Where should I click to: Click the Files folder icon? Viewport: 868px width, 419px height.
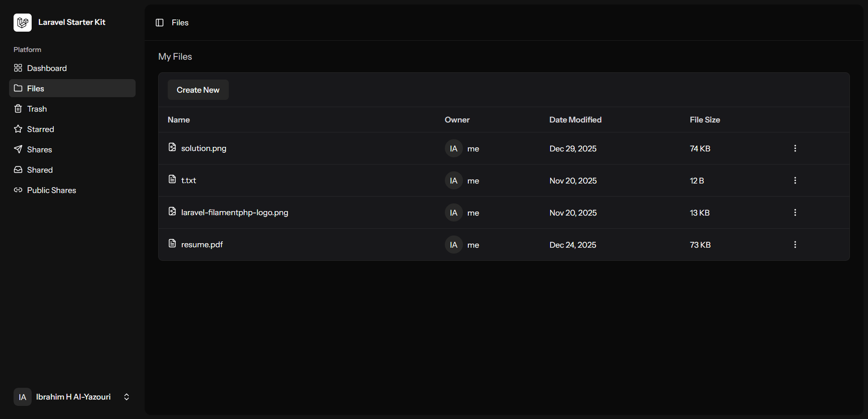coord(18,88)
